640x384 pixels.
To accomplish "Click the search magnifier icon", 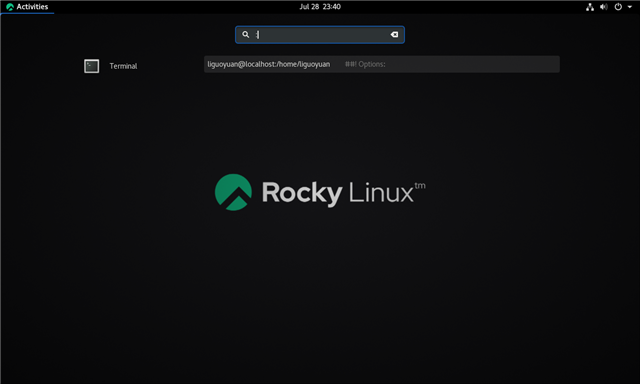I will tap(246, 34).
